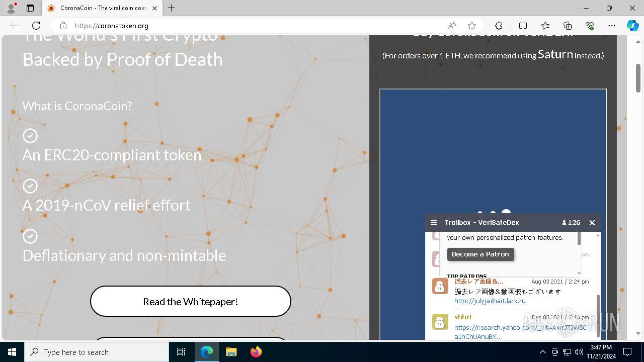This screenshot has width=644, height=362.
Task: Open the network status tray icon
Action: coord(567,352)
